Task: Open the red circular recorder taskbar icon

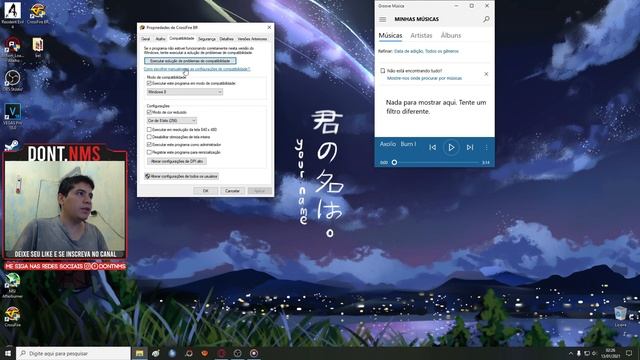Action: [254, 353]
